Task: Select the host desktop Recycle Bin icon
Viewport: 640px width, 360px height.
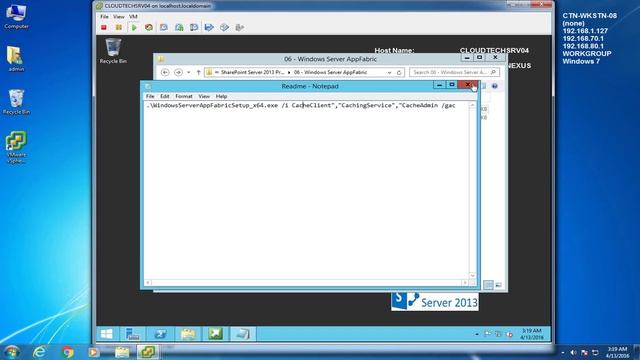Action: (16, 102)
